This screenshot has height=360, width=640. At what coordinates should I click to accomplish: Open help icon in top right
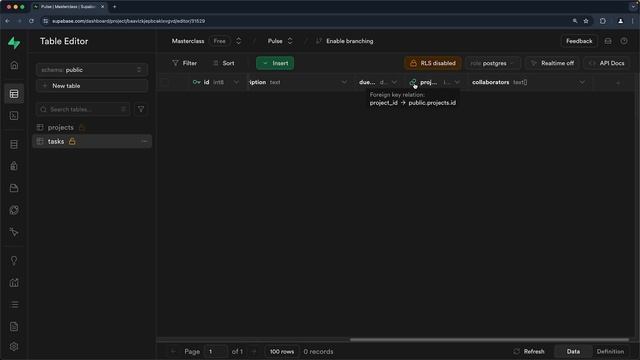coord(624,41)
